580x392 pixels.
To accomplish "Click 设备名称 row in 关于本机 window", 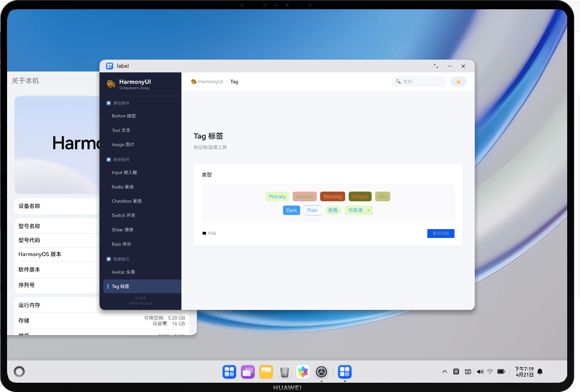I will pos(57,206).
